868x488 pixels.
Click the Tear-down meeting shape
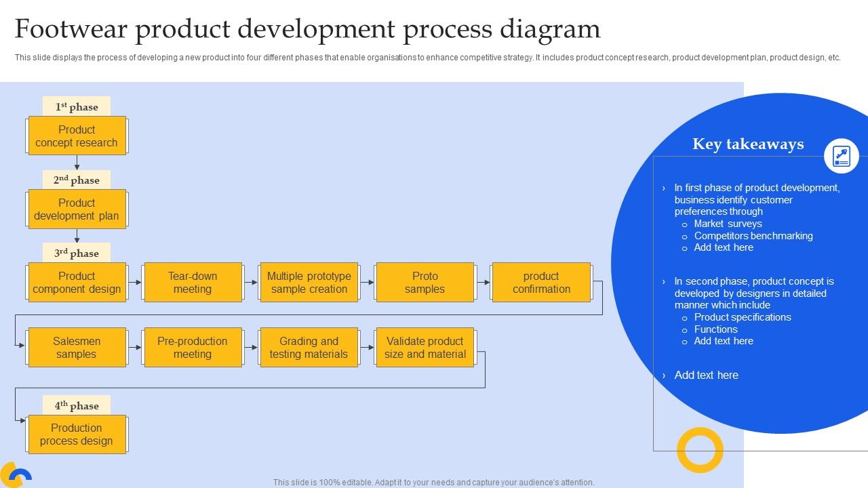point(193,282)
